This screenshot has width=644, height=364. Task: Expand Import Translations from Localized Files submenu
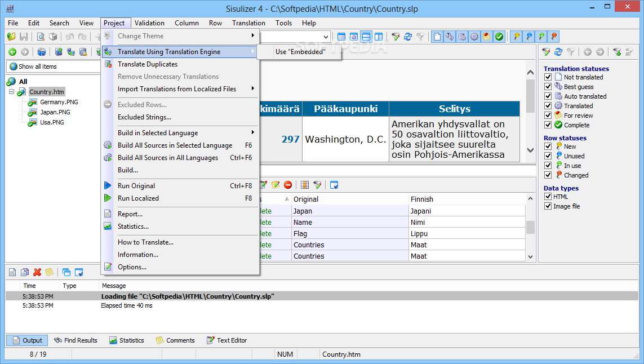click(x=180, y=88)
